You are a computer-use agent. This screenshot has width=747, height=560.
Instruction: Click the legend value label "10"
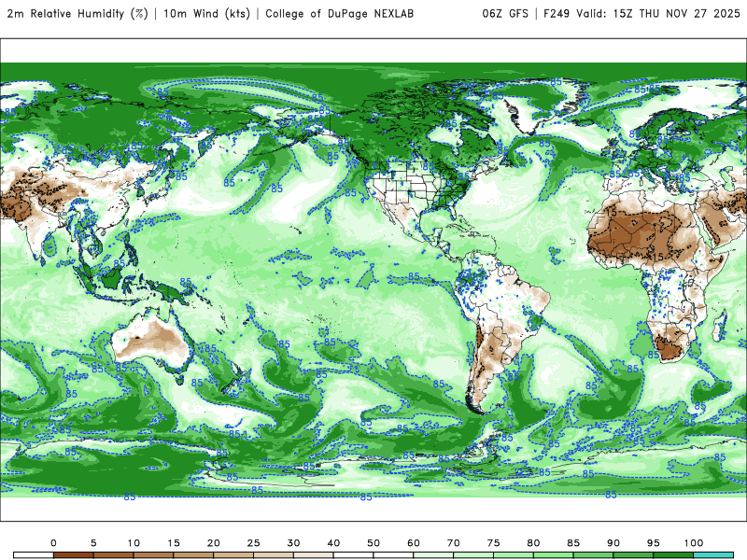tap(134, 543)
